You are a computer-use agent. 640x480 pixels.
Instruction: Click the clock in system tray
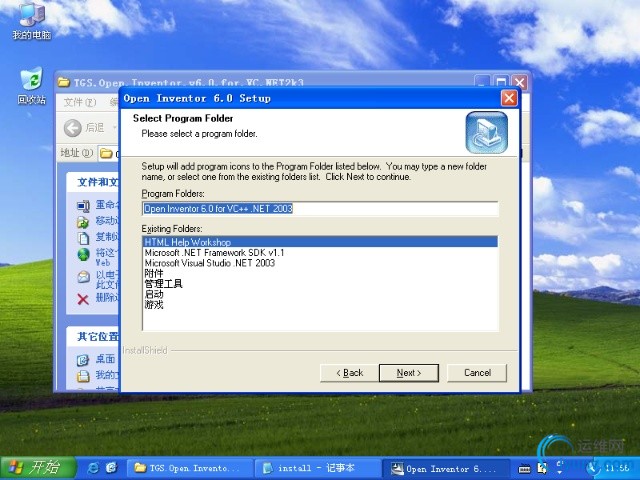(x=618, y=468)
